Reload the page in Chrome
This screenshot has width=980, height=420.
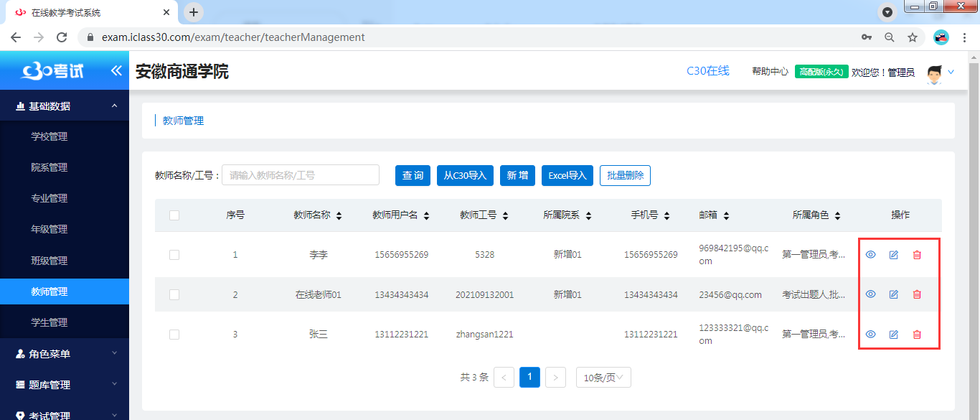pyautogui.click(x=62, y=37)
